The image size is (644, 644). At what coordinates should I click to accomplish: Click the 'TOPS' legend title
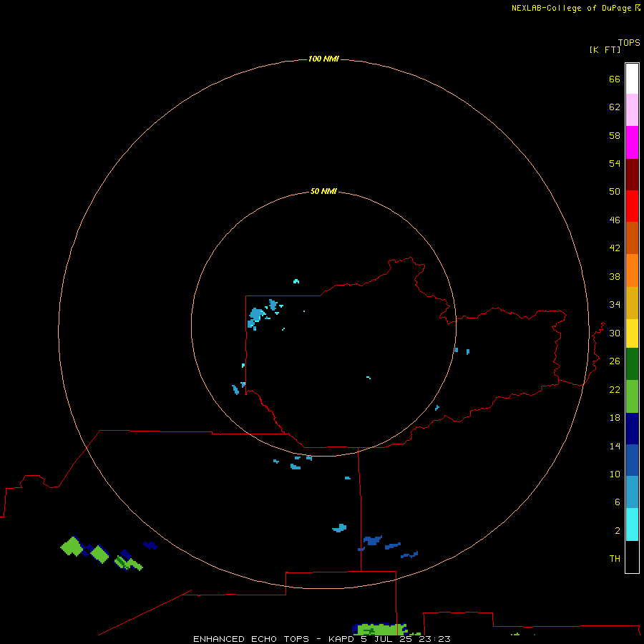pos(629,42)
